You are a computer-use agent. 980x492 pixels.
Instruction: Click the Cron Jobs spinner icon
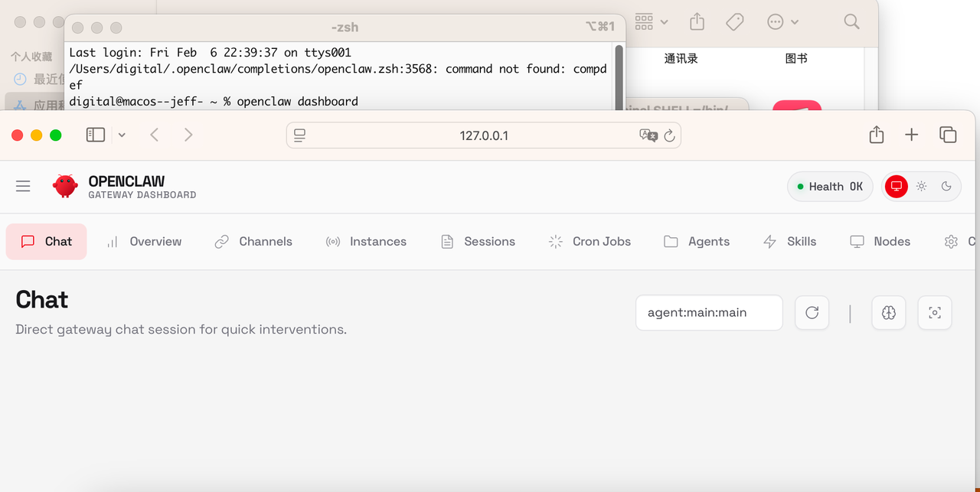[x=556, y=242]
